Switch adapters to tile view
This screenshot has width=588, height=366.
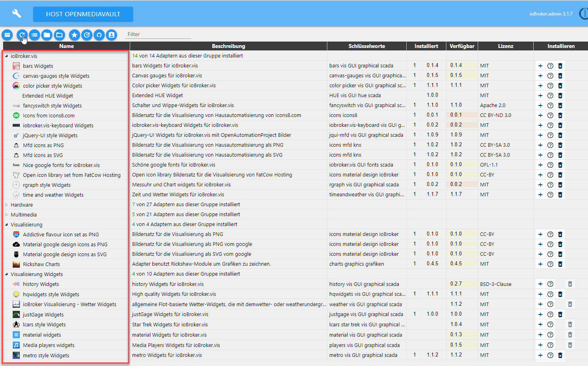[7, 35]
